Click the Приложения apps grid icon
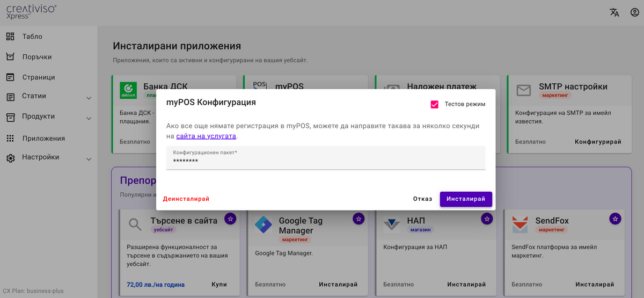The image size is (644, 298). [10, 138]
